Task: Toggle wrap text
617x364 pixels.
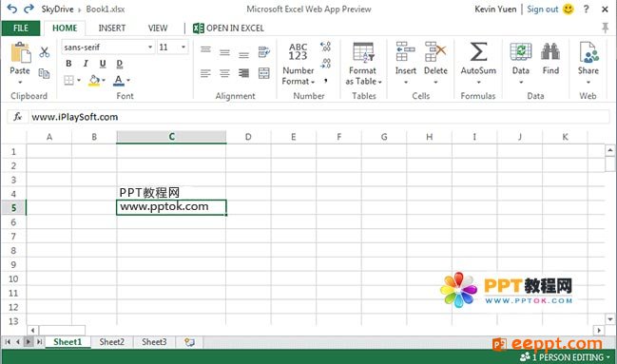Action: click(x=264, y=51)
